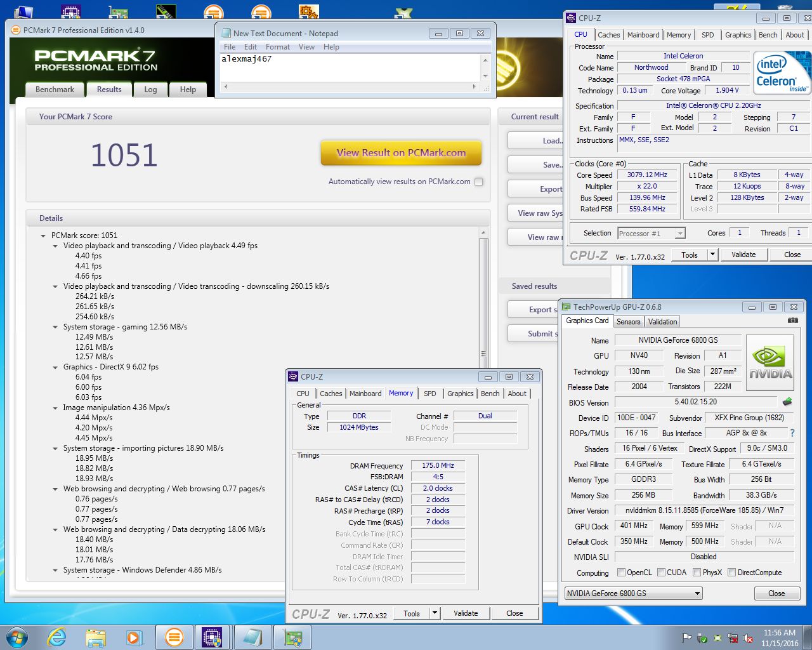Click Close in the GPU-Z window

(x=776, y=594)
